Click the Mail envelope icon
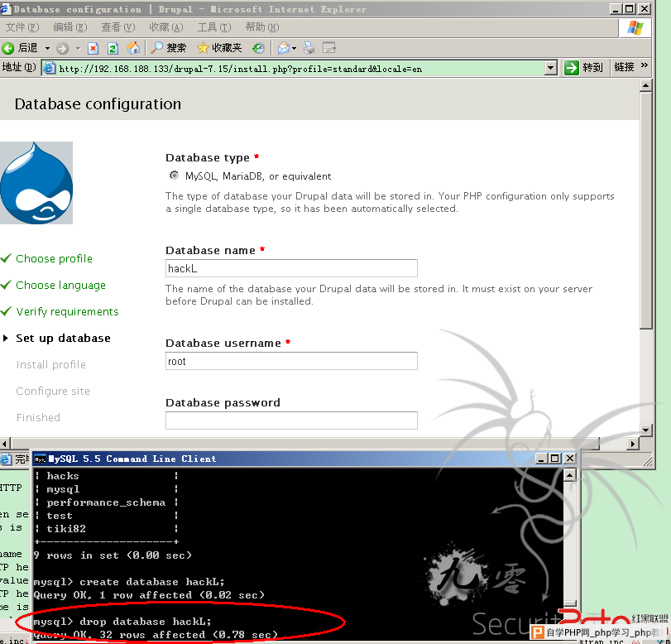This screenshot has height=644, width=671. click(283, 48)
